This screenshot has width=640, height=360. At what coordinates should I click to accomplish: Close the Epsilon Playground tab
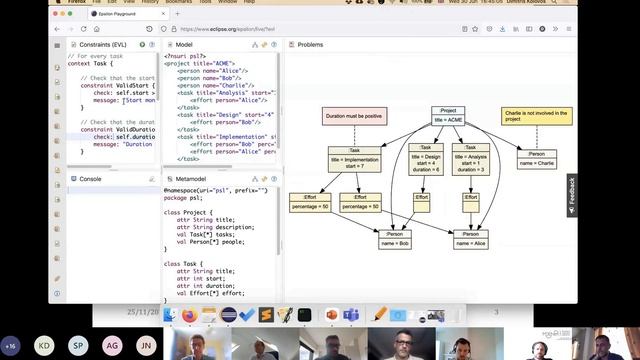[x=163, y=13]
